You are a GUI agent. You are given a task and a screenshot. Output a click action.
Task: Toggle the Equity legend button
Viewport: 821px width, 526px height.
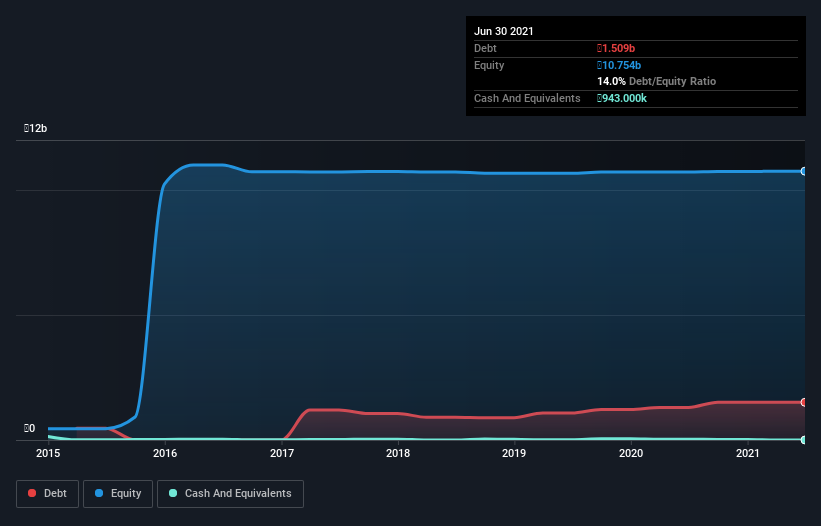(118, 494)
